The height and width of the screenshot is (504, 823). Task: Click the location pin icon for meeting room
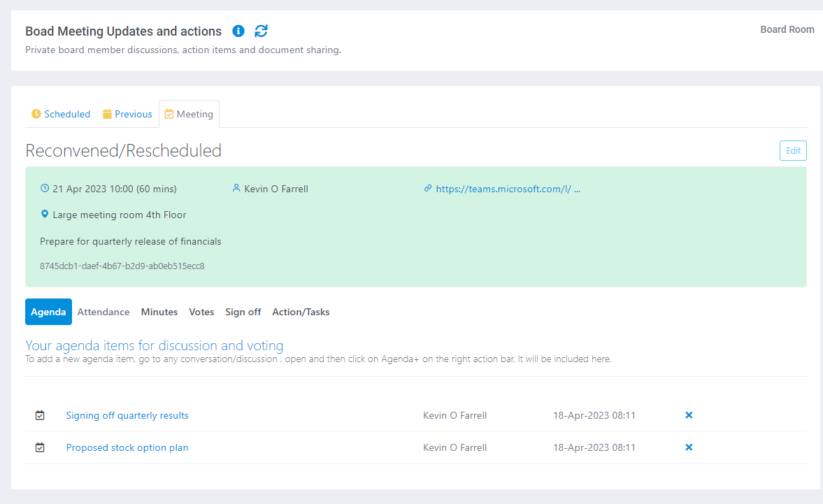click(45, 214)
